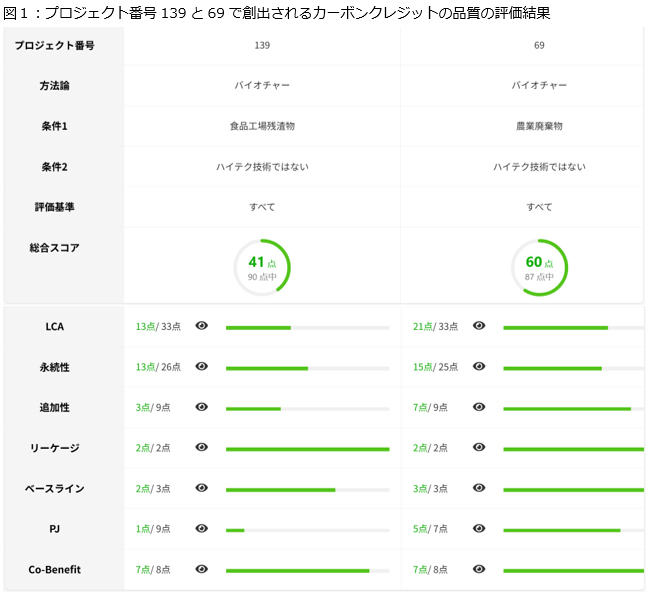The image size is (651, 603).
Task: Open 永続性 details eye icon for project 139
Action: (201, 367)
